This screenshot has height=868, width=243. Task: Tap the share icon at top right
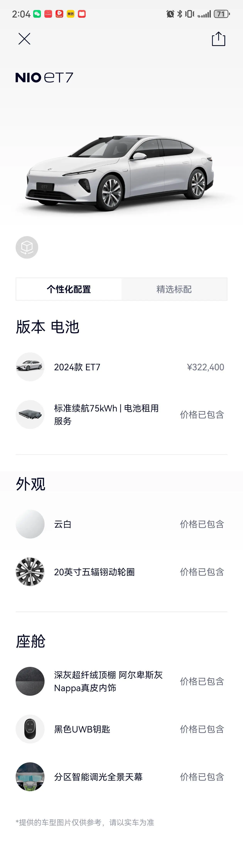(218, 39)
